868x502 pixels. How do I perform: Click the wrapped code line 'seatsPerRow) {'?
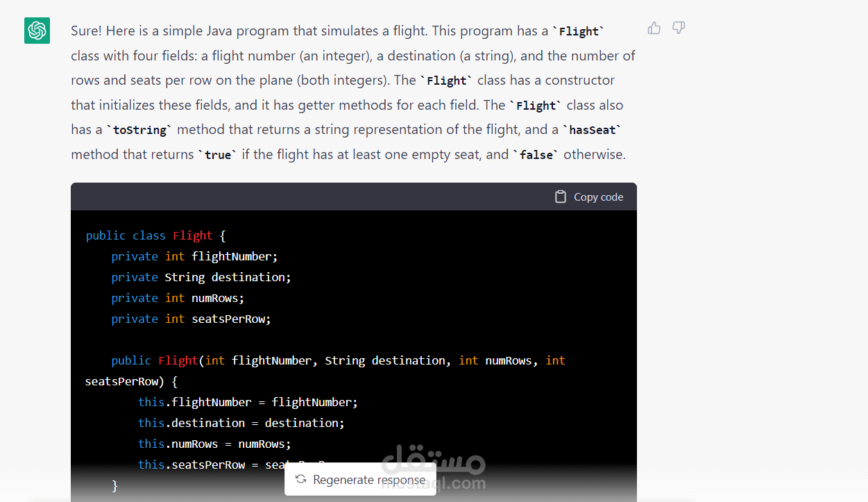tap(131, 381)
